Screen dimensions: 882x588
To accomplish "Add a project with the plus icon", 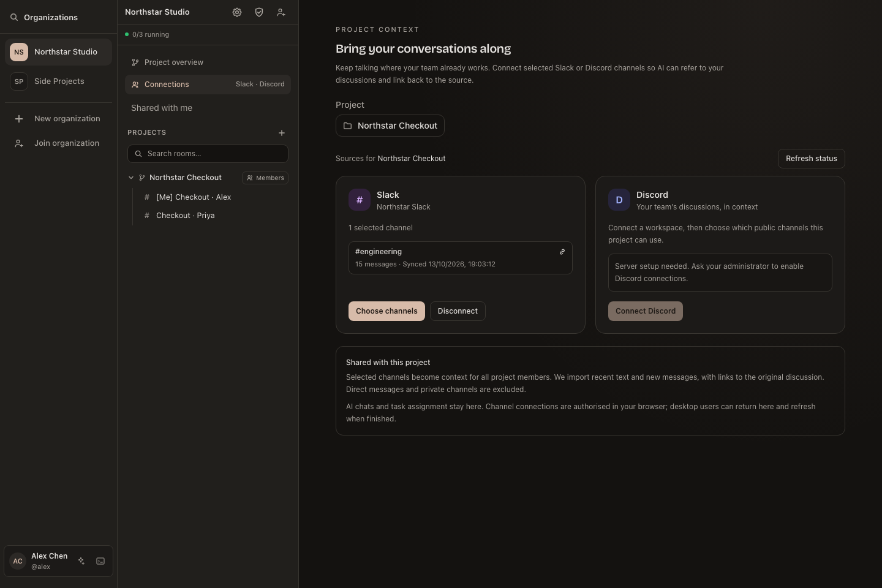I will tap(282, 133).
